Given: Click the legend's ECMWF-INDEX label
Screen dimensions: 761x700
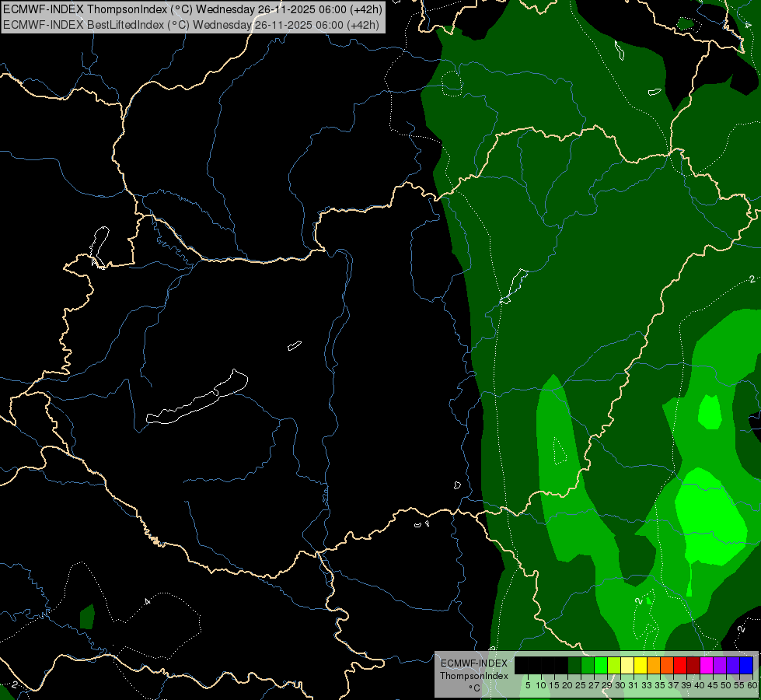Looking at the screenshot, I should coord(473,663).
